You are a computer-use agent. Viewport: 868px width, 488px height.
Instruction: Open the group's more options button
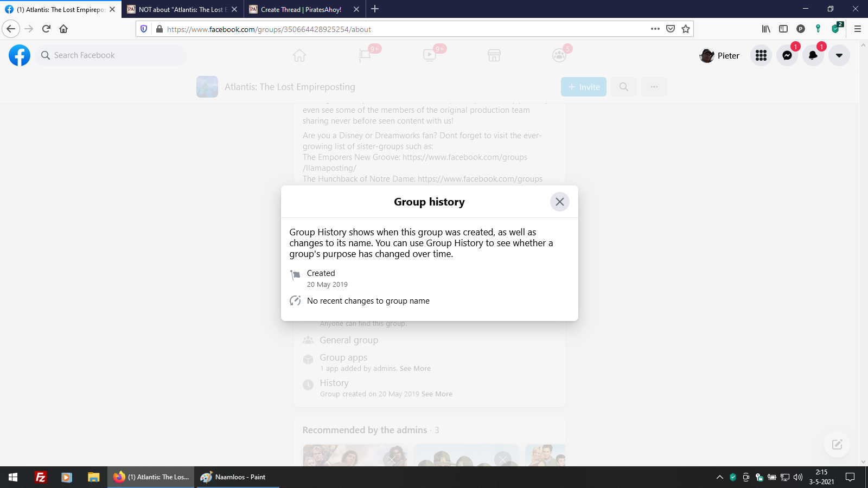(x=654, y=87)
